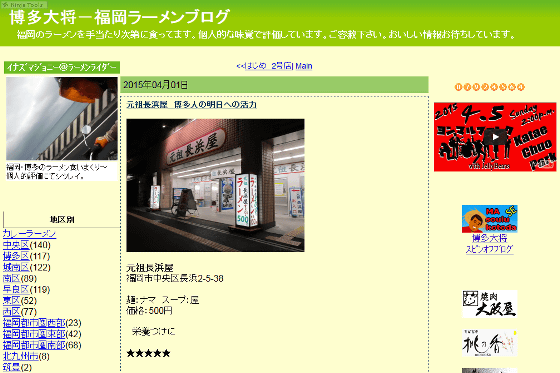This screenshot has width=560, height=373.
Task: Play the Katae Chuo Park video
Action: (495, 137)
